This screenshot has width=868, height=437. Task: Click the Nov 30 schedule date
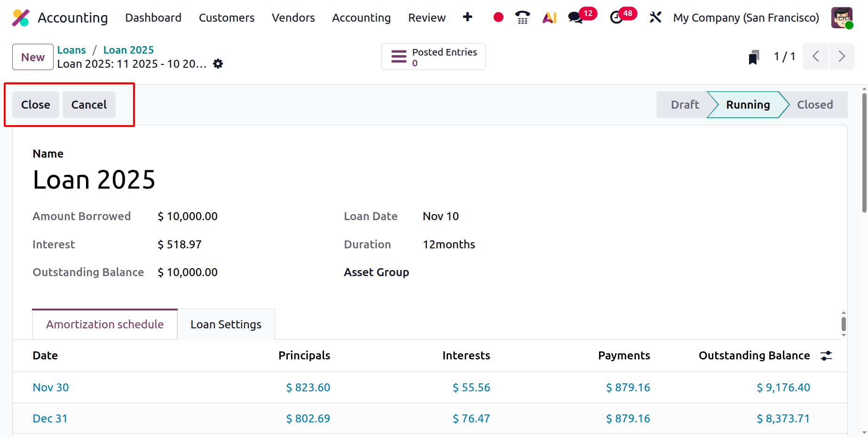click(x=51, y=388)
